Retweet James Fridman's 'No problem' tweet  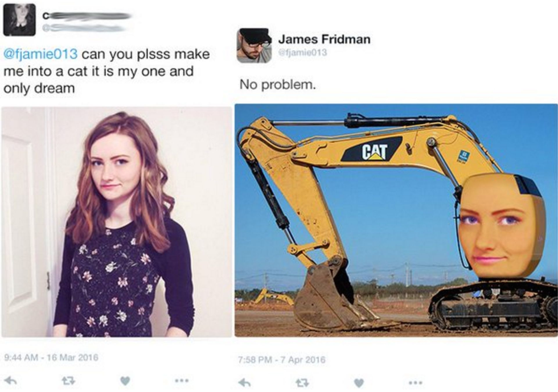point(302,383)
